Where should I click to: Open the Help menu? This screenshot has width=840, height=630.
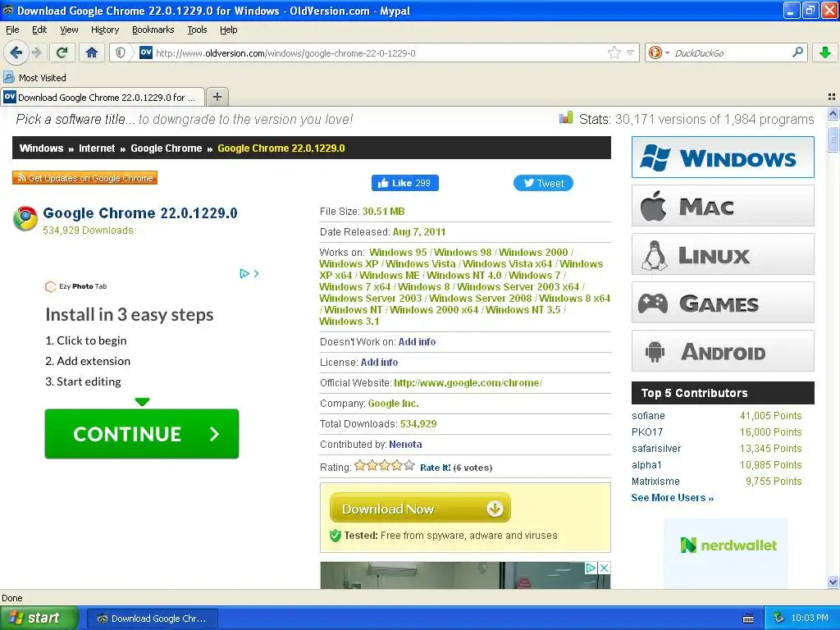click(x=228, y=30)
